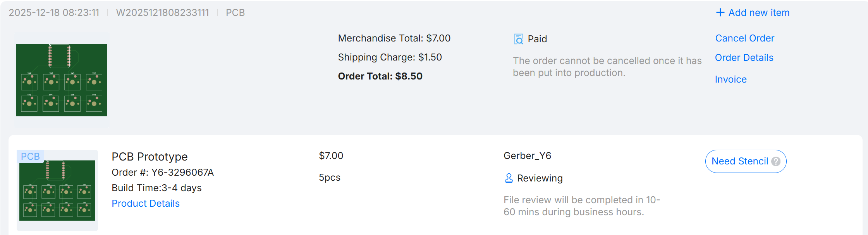868x235 pixels.
Task: Click the Gerber_Y6 file name
Action: [x=527, y=156]
